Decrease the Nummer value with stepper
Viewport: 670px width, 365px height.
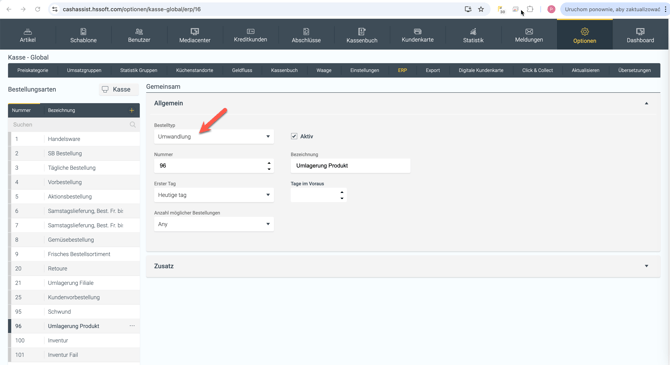pyautogui.click(x=269, y=169)
